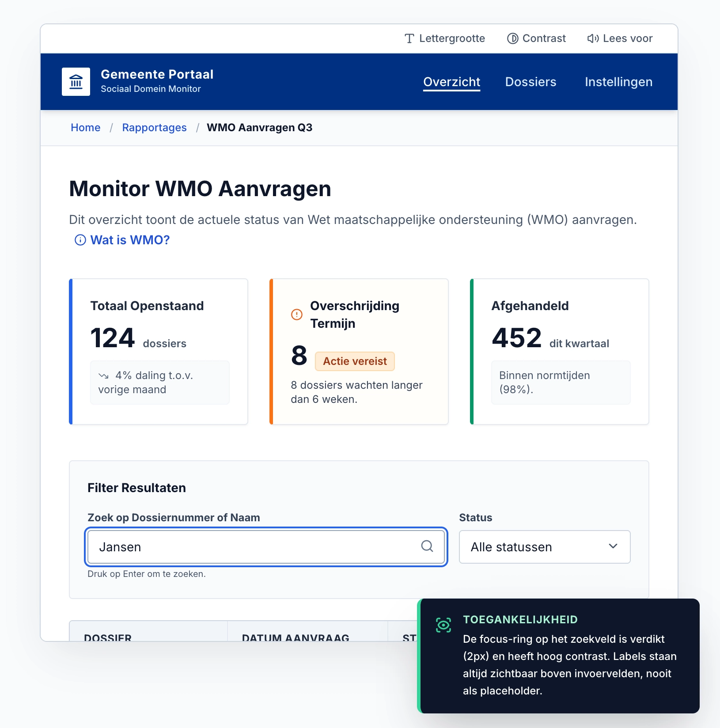
Task: Click the Actie vereist badge
Action: (355, 361)
